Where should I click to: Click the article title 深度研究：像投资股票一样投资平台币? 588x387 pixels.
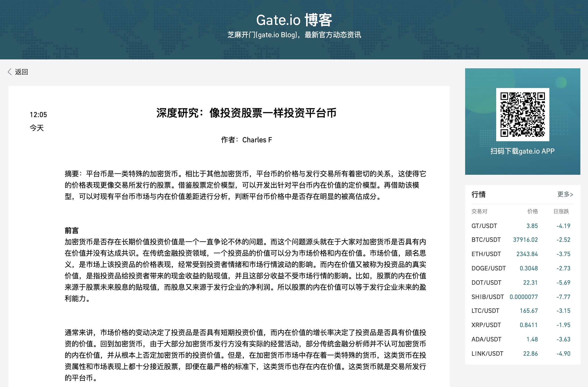click(x=246, y=113)
